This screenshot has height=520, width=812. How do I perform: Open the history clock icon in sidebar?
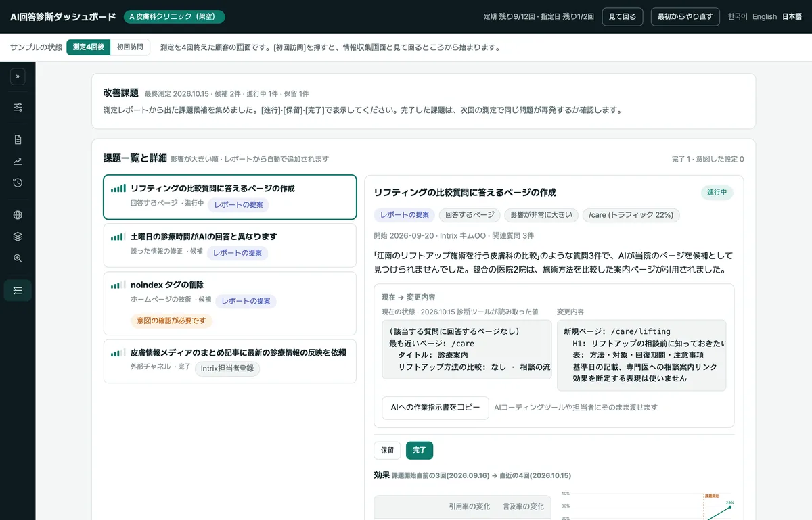[x=18, y=183]
